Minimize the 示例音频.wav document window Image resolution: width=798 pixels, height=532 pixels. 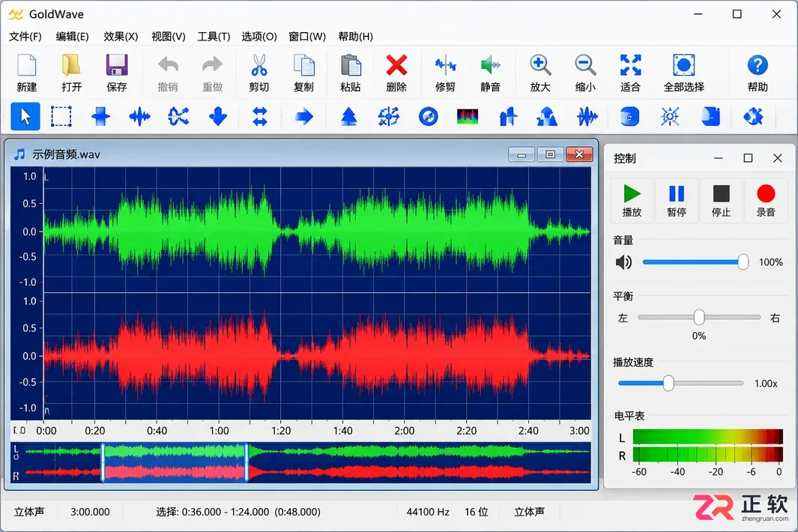522,155
